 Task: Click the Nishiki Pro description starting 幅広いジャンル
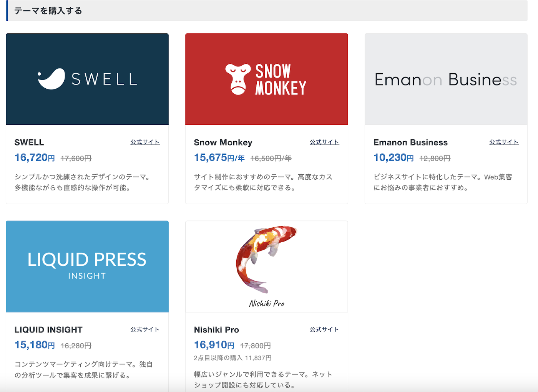click(x=263, y=380)
